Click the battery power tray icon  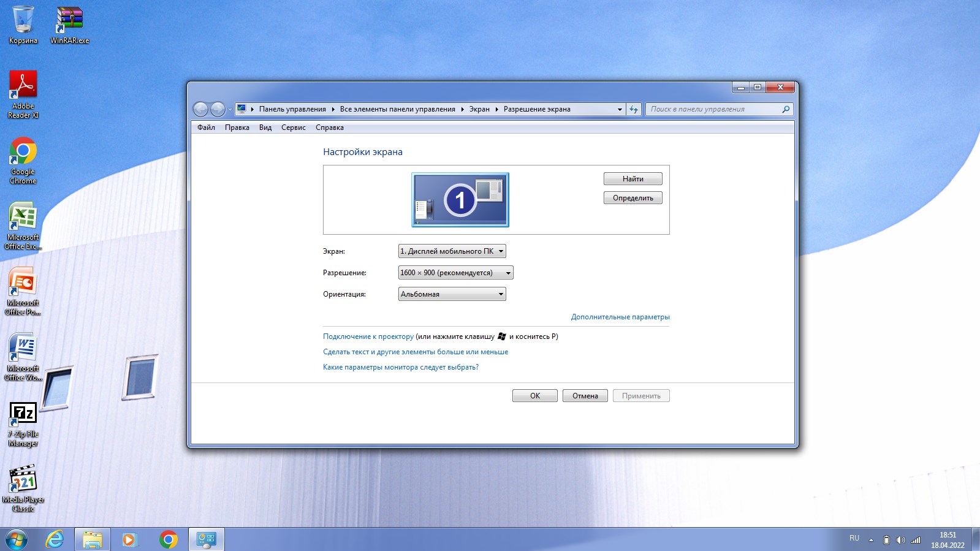[x=886, y=540]
